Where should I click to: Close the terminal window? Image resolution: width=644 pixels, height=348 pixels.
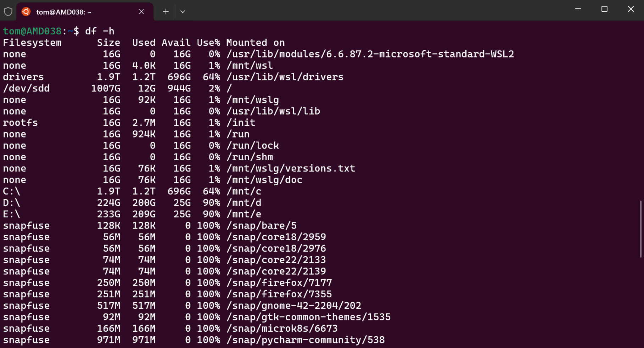631,9
